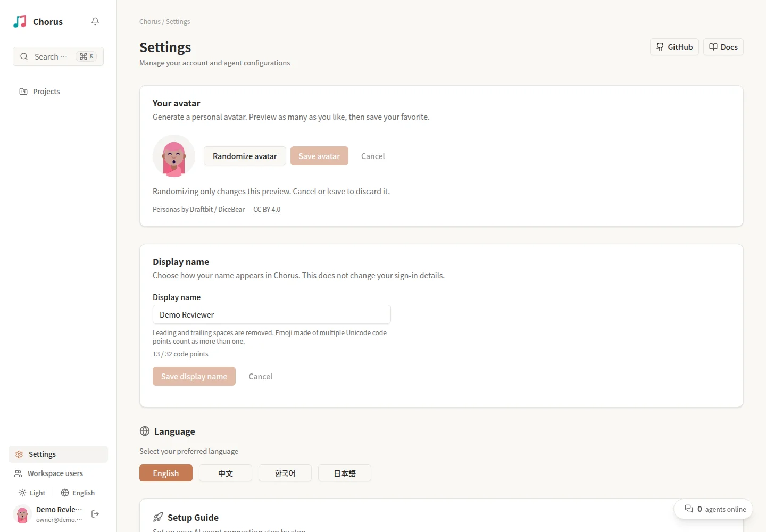
Task: Open the English language switcher in sidebar
Action: (x=78, y=493)
